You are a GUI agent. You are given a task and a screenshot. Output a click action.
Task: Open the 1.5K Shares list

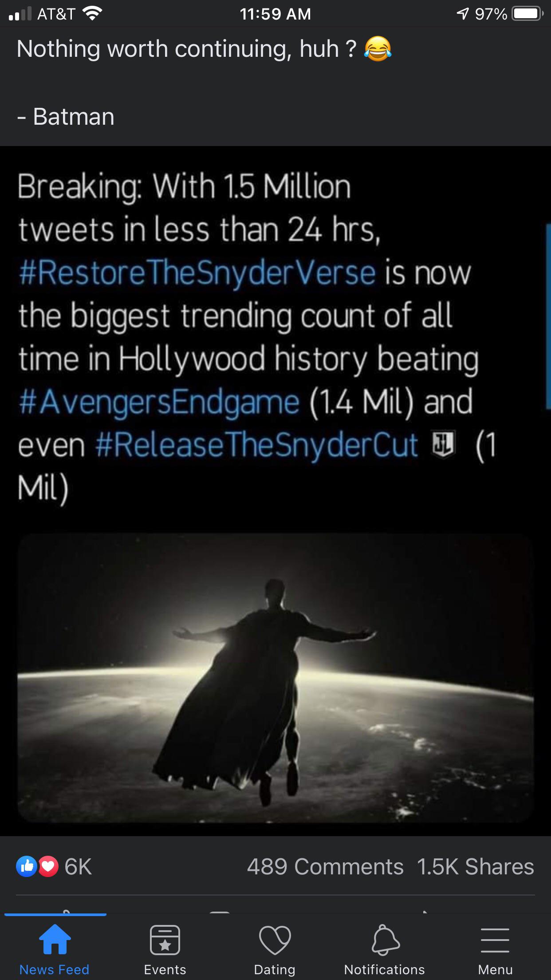click(475, 866)
